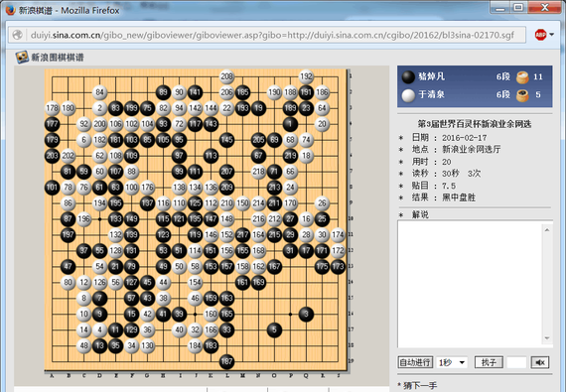The width and height of the screenshot is (566, 392).
Task: Click the black player stone icon
Action: 408,76
